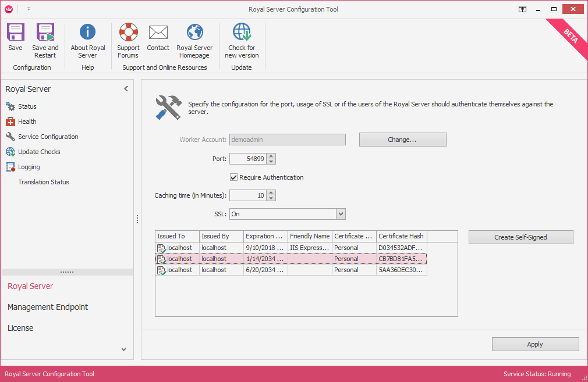Increase the Port value with up arrow
This screenshot has width=588, height=382.
tap(271, 156)
